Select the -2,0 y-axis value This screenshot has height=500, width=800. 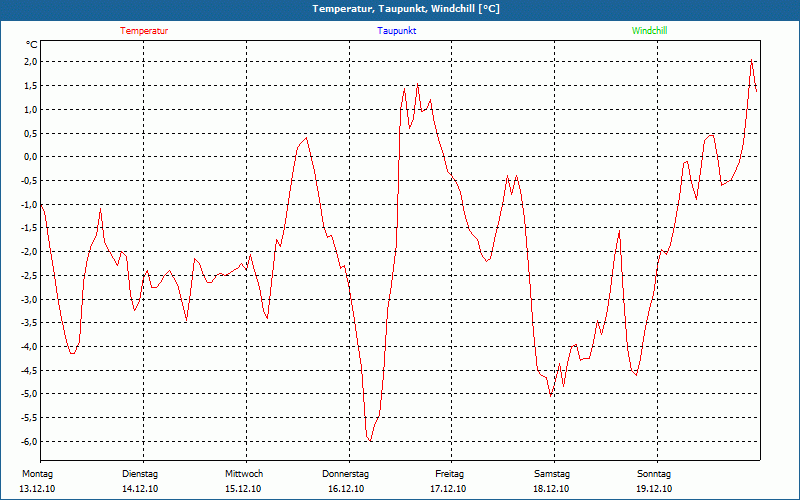[x=30, y=252]
